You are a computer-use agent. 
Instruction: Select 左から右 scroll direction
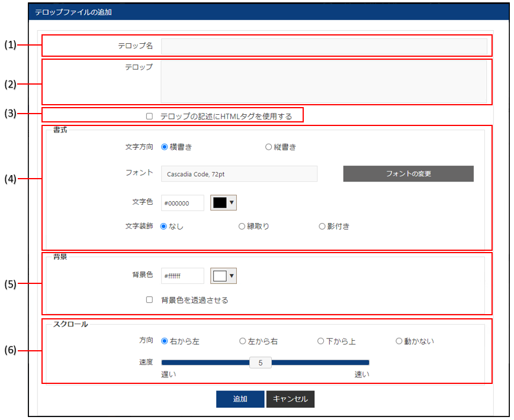click(243, 341)
